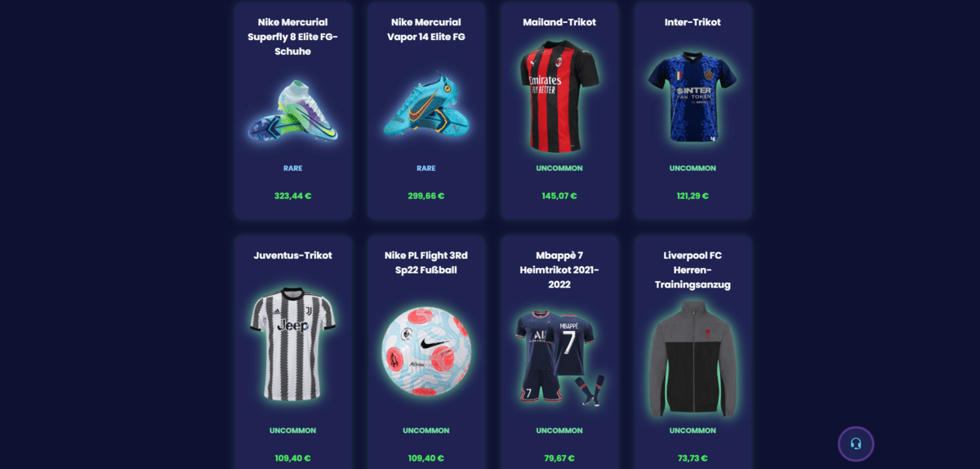
Task: Click the Inter-Trikot title
Action: click(693, 22)
